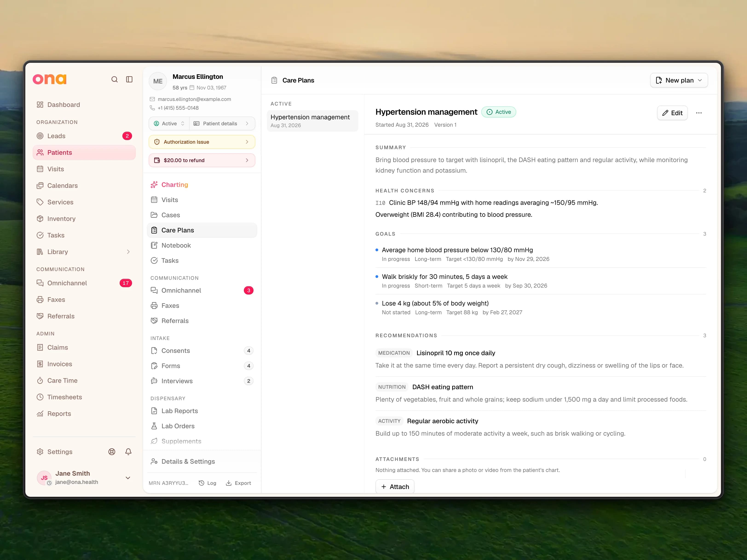The width and height of the screenshot is (747, 560).
Task: Open patient Notebook section
Action: tap(202, 245)
